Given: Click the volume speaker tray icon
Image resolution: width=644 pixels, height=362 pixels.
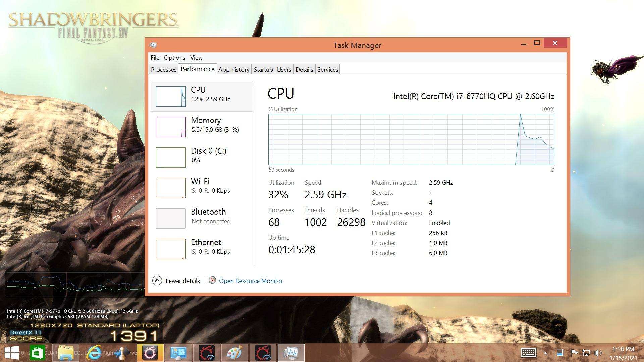Looking at the screenshot, I should click(598, 353).
